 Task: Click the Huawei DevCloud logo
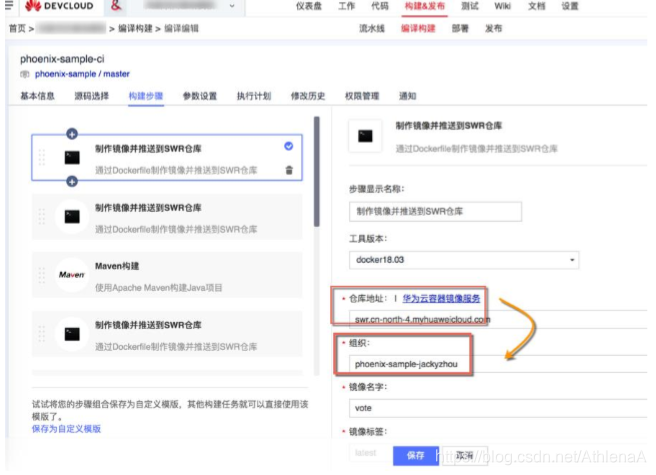point(59,6)
